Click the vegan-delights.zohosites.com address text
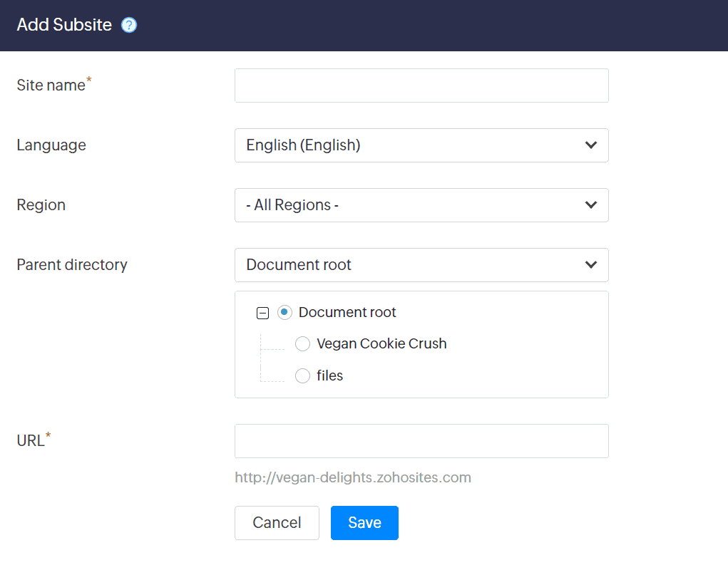This screenshot has width=728, height=565. point(353,477)
